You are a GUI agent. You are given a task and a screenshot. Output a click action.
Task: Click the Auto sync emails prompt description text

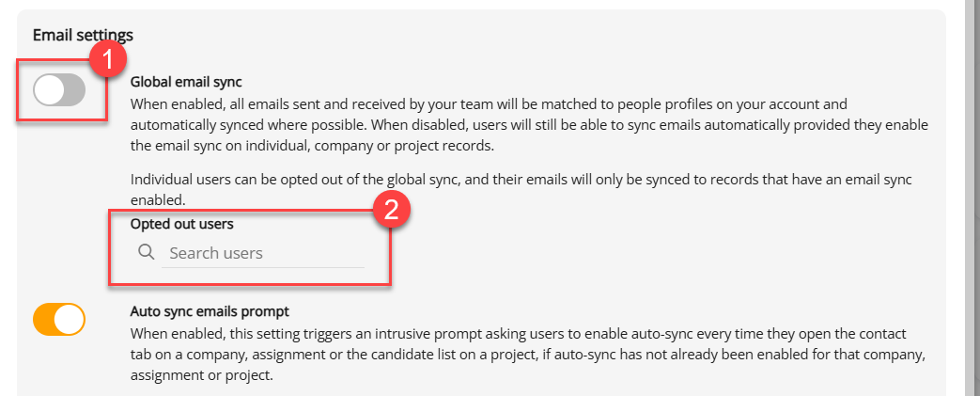click(527, 354)
